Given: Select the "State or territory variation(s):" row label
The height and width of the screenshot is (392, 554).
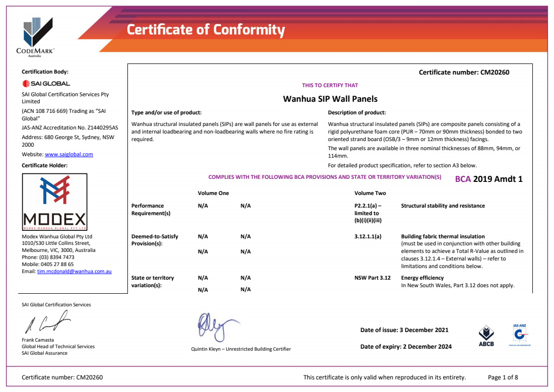Looking at the screenshot, I should [153, 282].
